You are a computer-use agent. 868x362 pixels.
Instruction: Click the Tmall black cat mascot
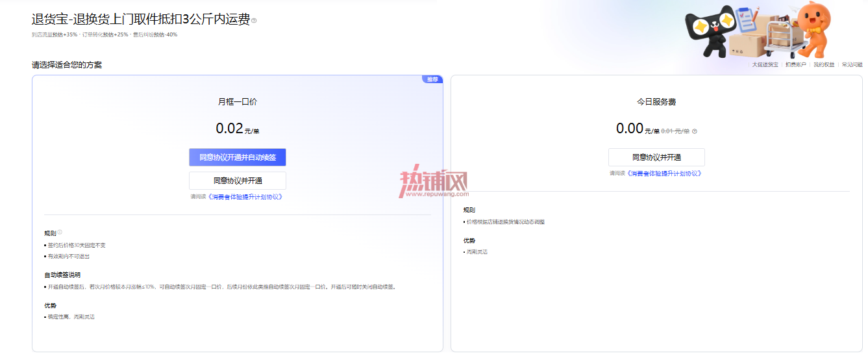pos(710,30)
